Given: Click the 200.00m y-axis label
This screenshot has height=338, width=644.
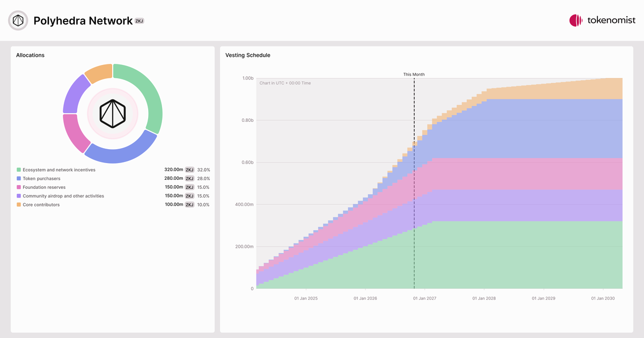Looking at the screenshot, I should point(245,247).
